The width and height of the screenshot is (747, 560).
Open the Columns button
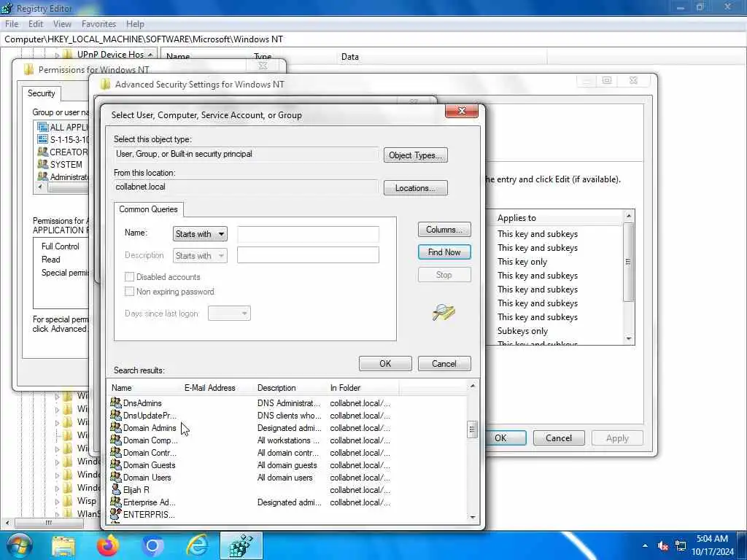pyautogui.click(x=444, y=230)
